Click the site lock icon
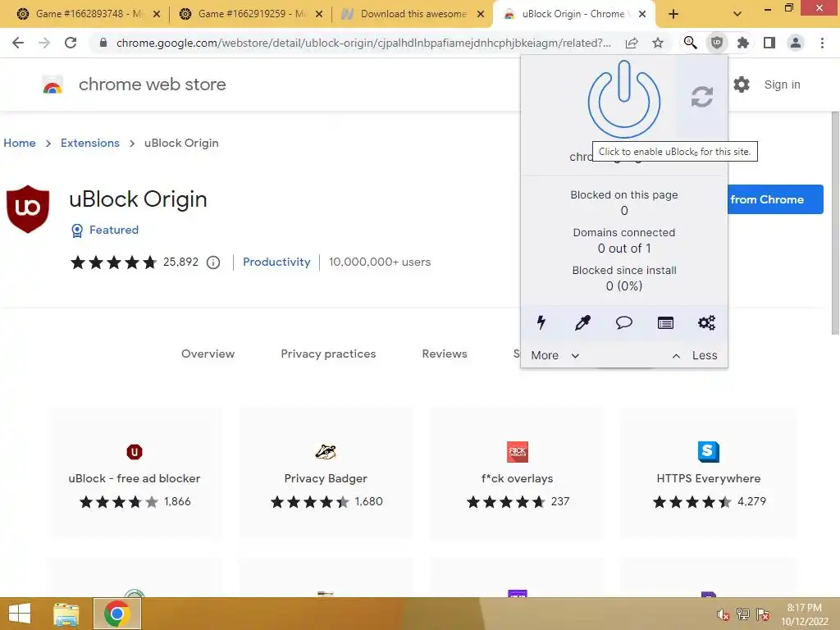840x630 pixels. [103, 43]
